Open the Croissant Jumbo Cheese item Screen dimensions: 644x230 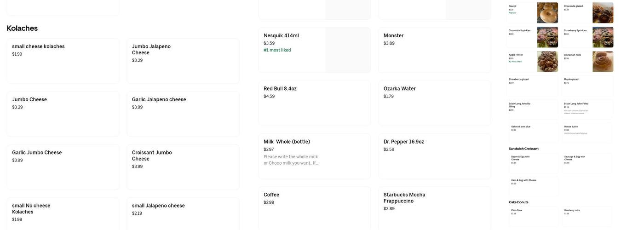(x=183, y=167)
